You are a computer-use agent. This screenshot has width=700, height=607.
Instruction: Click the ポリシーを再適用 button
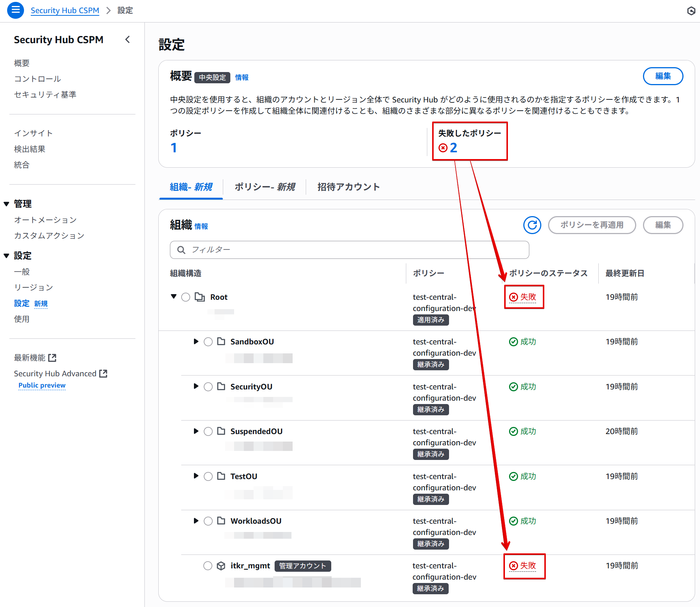(592, 225)
